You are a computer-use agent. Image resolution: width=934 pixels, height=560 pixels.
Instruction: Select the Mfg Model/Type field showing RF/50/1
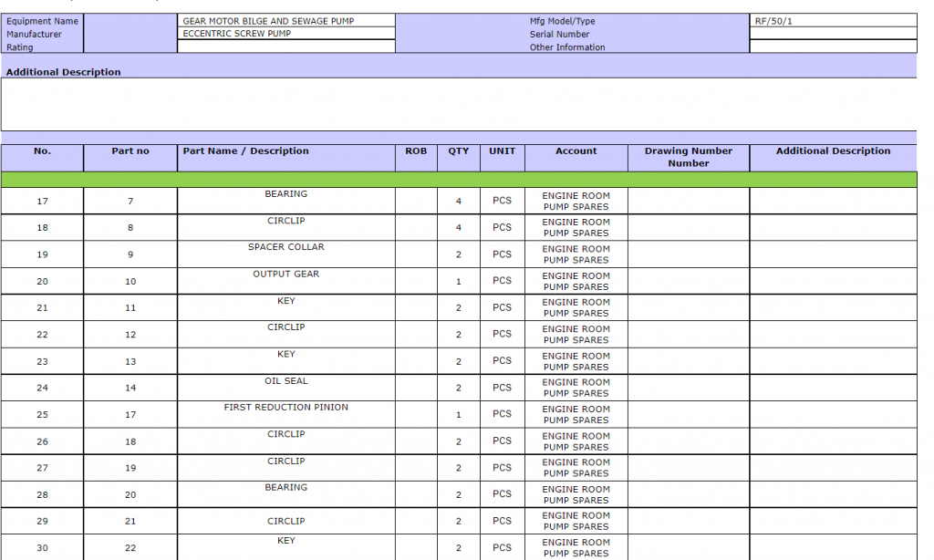pyautogui.click(x=833, y=20)
